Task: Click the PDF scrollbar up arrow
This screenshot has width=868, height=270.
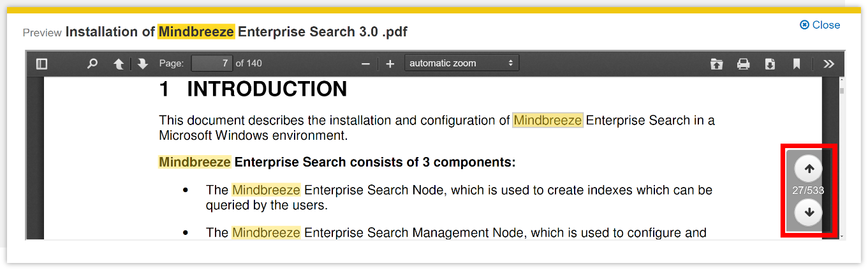Action: pos(842,80)
